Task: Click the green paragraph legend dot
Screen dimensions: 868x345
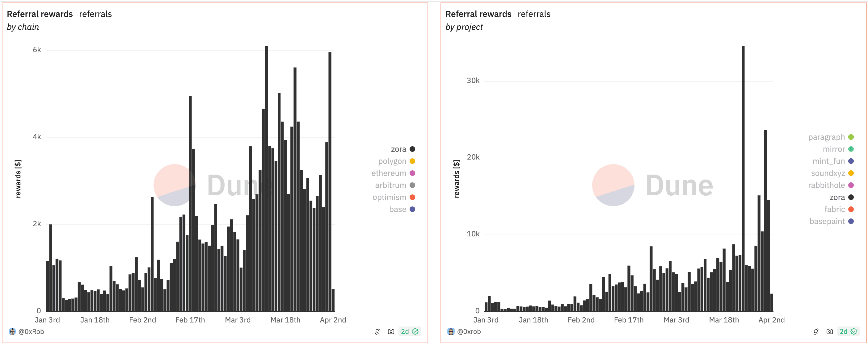Action: (x=851, y=137)
